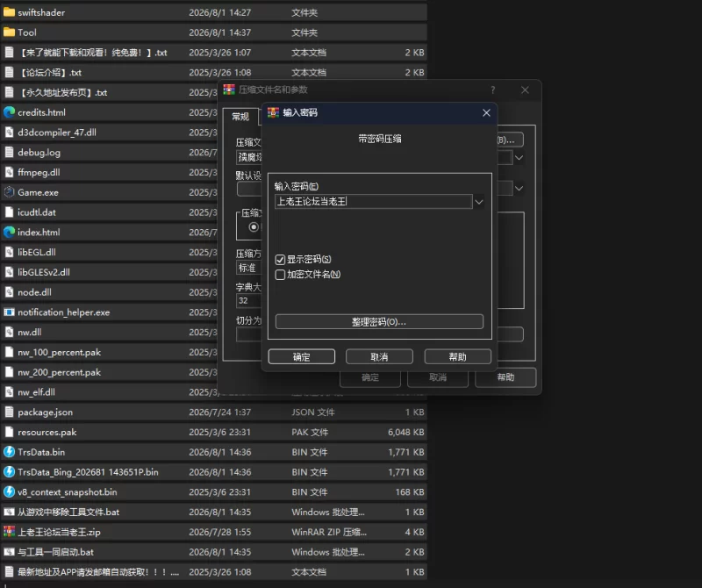Click the swiftshader folder icon

(x=9, y=12)
